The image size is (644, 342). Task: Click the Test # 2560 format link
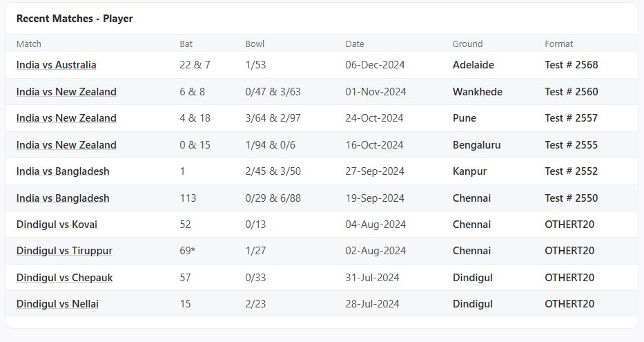[x=571, y=92]
